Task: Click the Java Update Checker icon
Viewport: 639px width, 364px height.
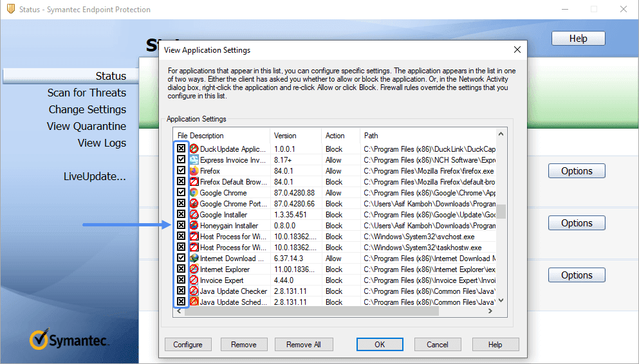Action: 194,291
